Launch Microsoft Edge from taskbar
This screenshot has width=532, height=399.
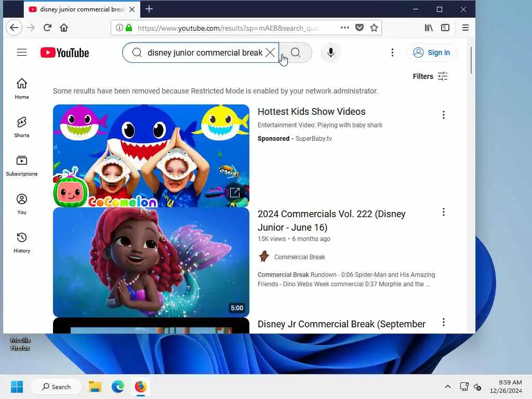point(118,387)
